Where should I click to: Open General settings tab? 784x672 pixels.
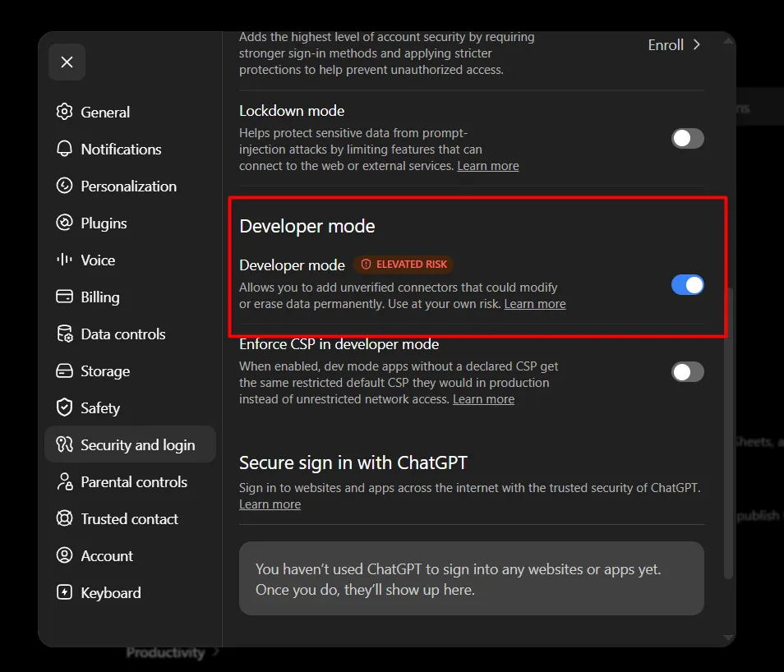pos(130,112)
